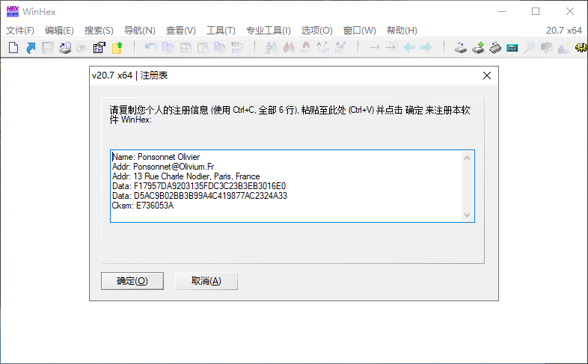Screen dimensions: 588x364
Task: Click the Data line starting F17957DA
Action: coord(199,186)
